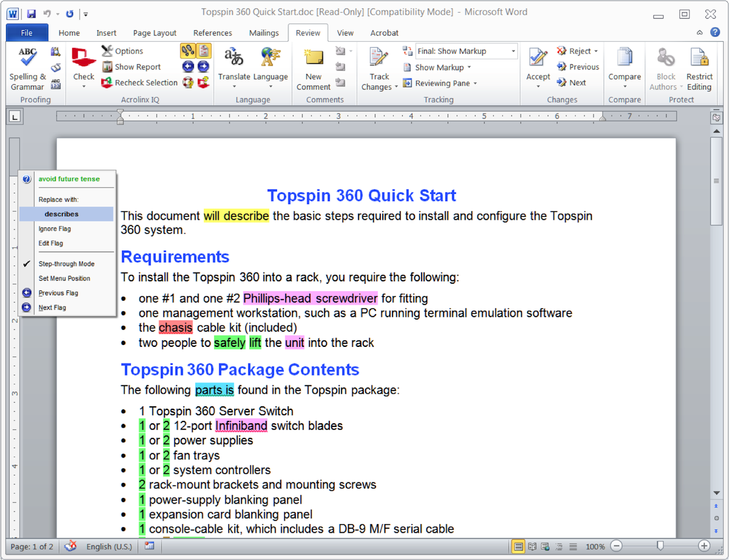Run Spelling & Grammar check
Viewport: 729px width, 560px height.
[27, 69]
